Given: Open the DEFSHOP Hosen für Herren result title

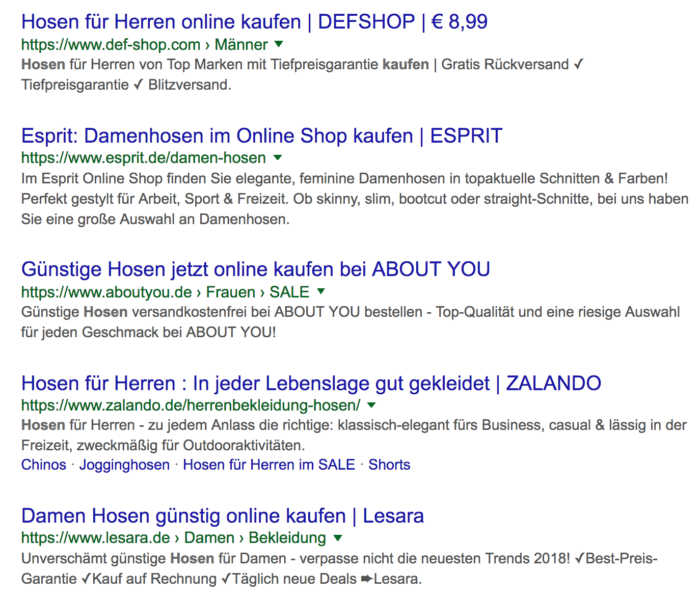Looking at the screenshot, I should pos(254,22).
